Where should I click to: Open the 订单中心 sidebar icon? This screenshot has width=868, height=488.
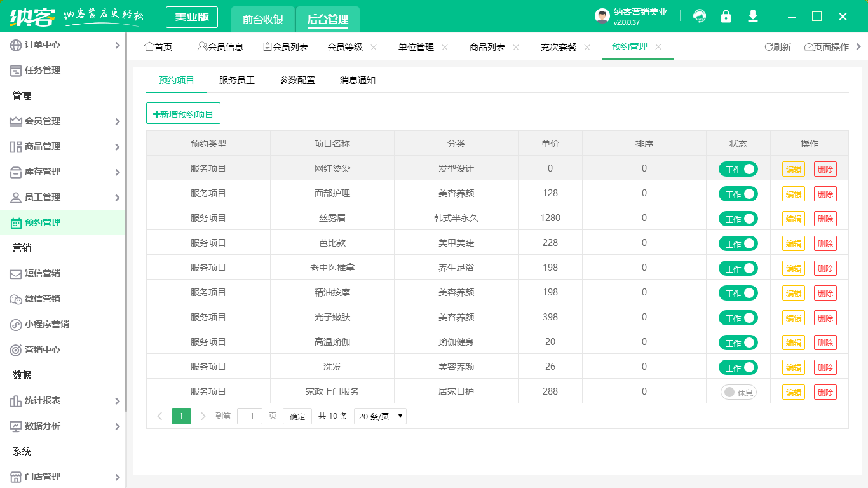tap(14, 45)
